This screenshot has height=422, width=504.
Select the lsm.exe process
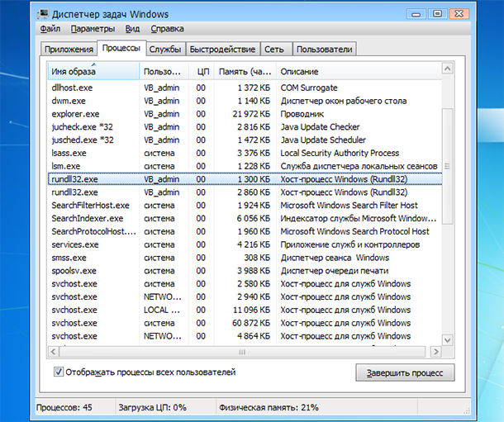pos(245,166)
